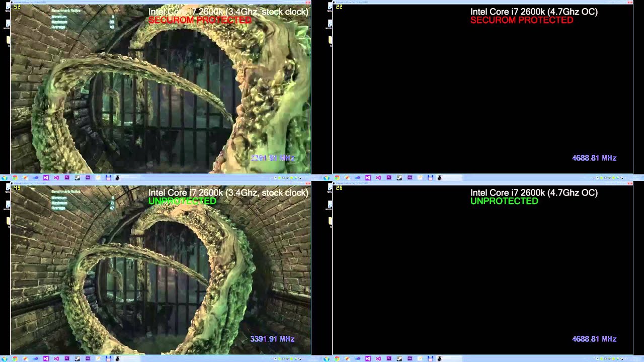The height and width of the screenshot is (362, 644).
Task: Open Steam on the 3.4GHz SecuROM-protected taskbar
Action: point(77,178)
